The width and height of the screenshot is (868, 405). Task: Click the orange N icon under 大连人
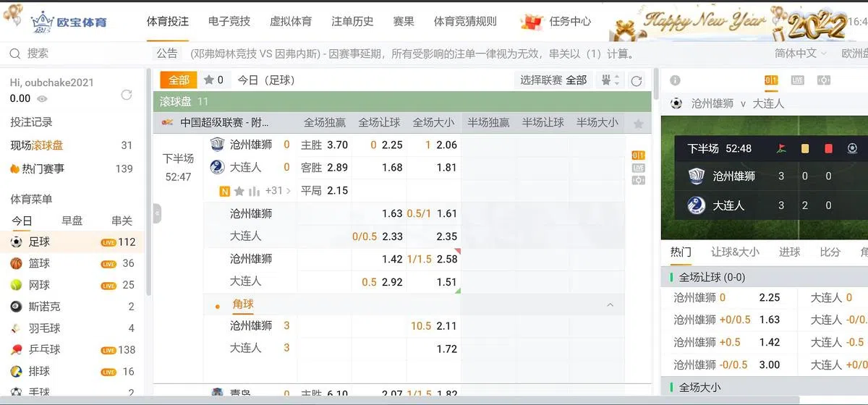point(224,191)
